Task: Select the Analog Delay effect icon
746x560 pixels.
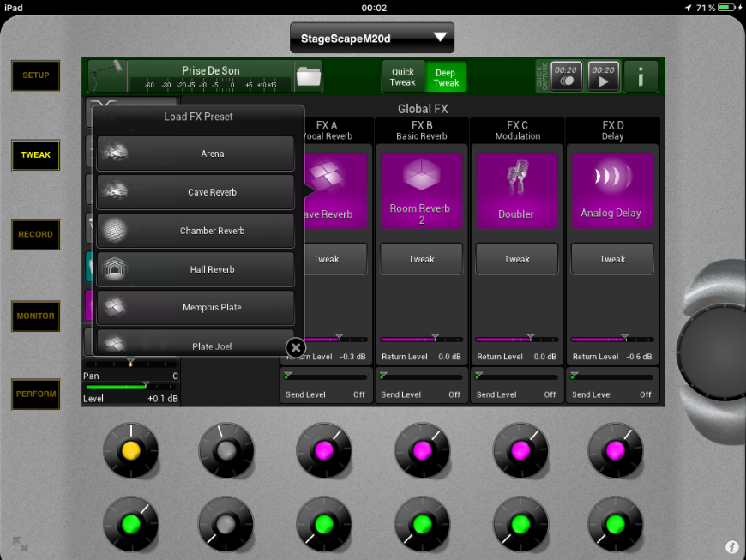Action: pos(611,190)
